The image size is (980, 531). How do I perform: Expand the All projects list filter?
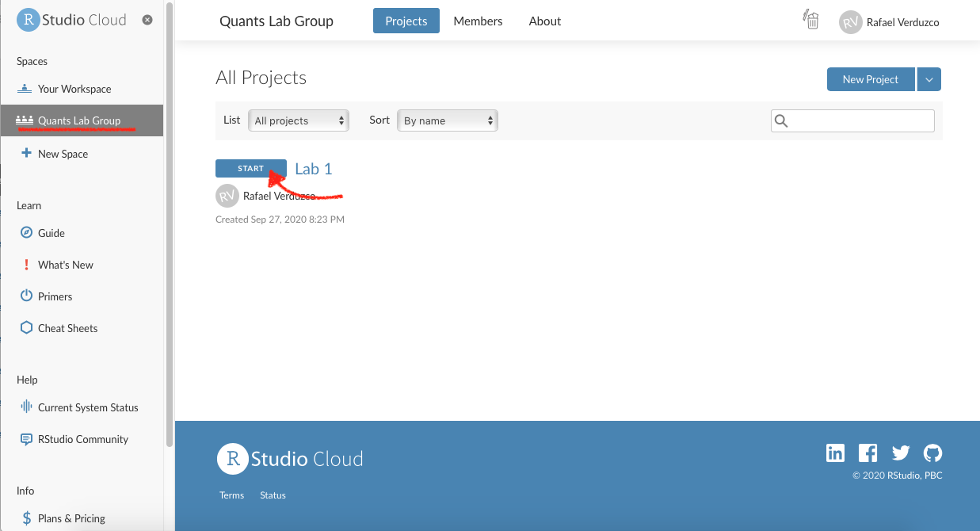(299, 120)
